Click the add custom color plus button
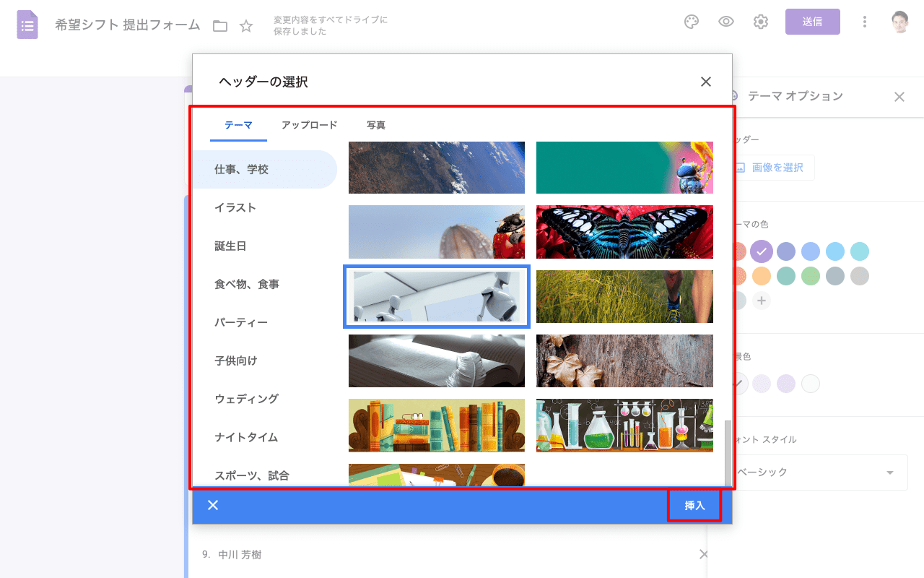 click(762, 300)
